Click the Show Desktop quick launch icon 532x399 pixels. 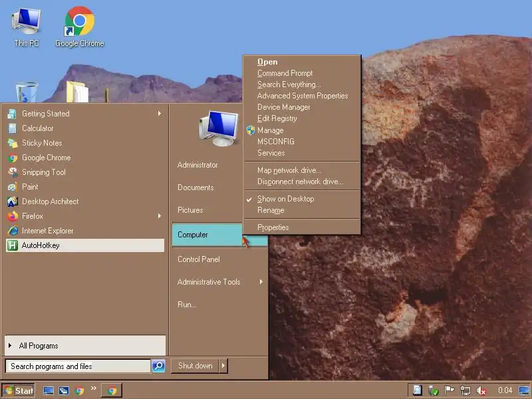coord(48,391)
